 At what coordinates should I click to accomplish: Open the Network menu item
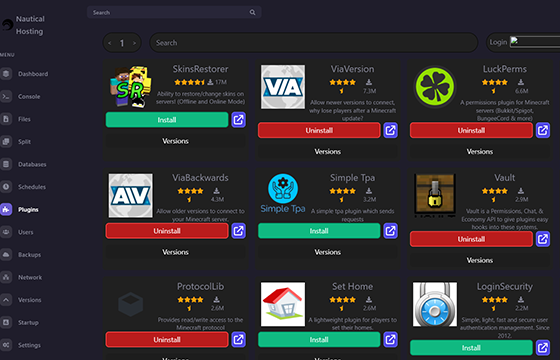coord(30,277)
